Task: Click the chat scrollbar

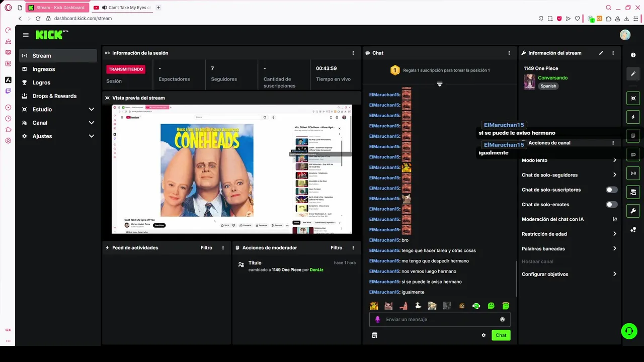Action: tap(516, 279)
